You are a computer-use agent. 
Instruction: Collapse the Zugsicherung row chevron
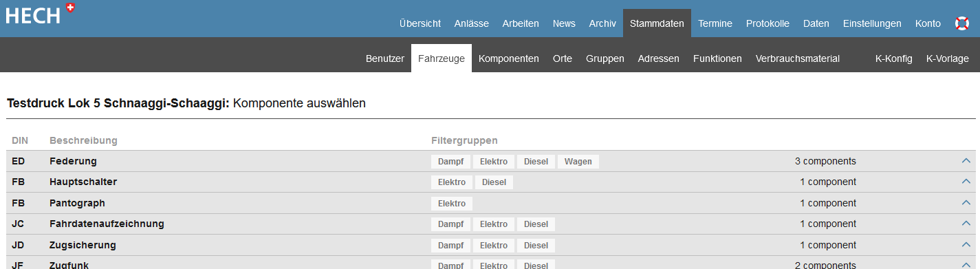pyautogui.click(x=966, y=246)
